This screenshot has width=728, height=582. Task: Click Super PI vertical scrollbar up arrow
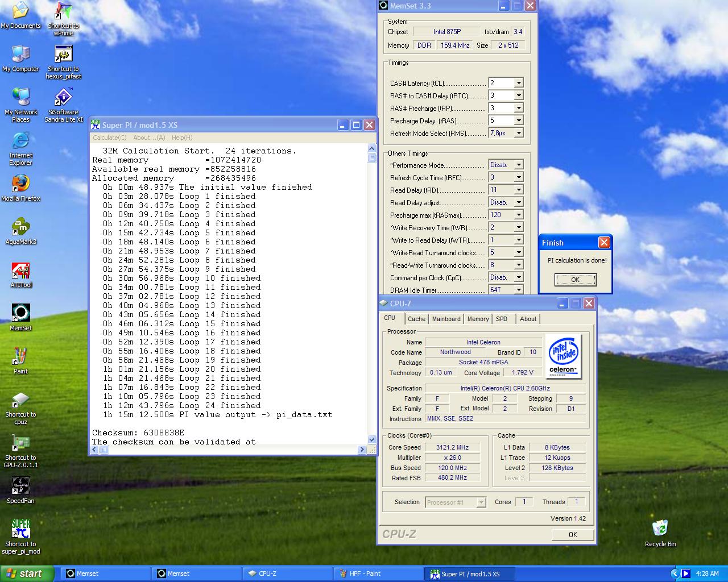tap(372, 149)
